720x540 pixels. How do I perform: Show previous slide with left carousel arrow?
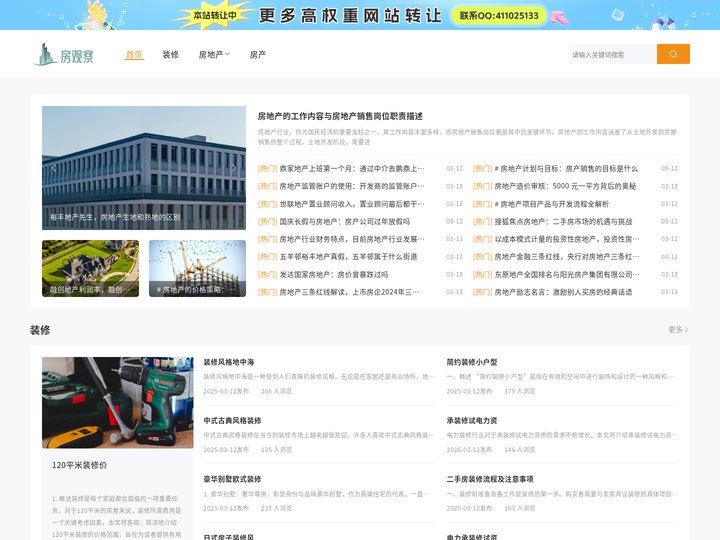click(54, 168)
